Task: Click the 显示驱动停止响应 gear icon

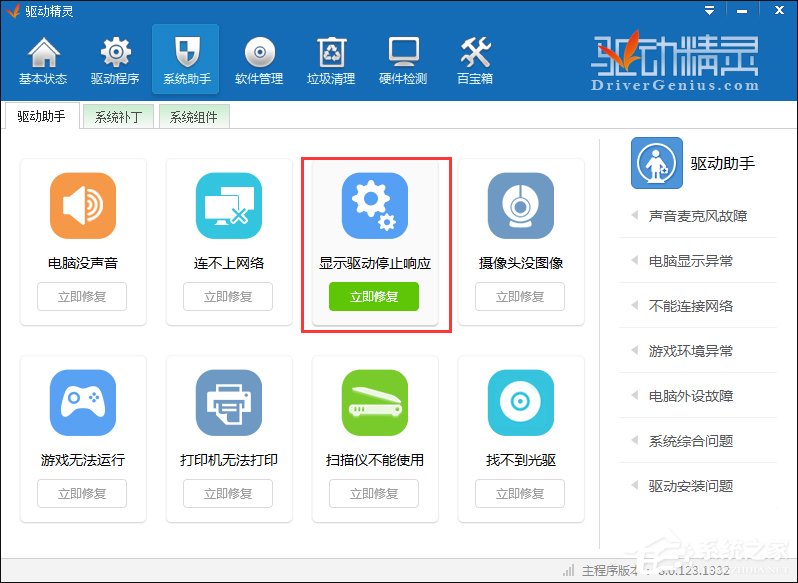Action: click(x=374, y=206)
